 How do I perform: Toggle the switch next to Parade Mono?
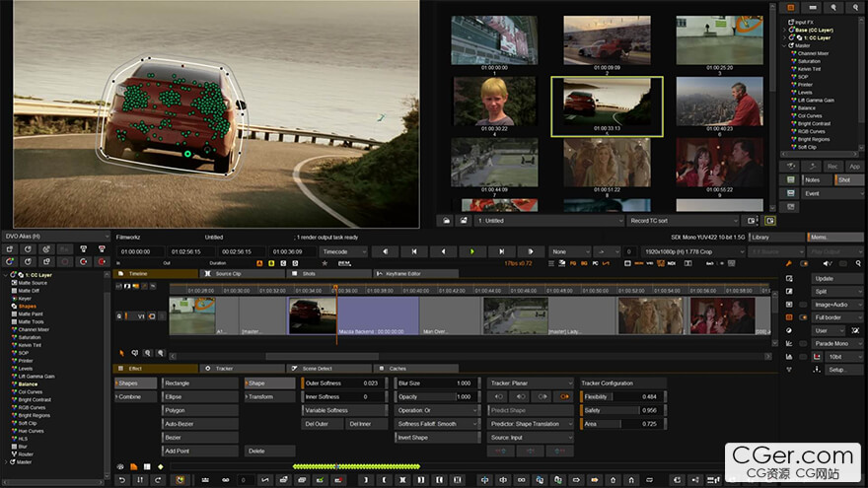tap(803, 344)
